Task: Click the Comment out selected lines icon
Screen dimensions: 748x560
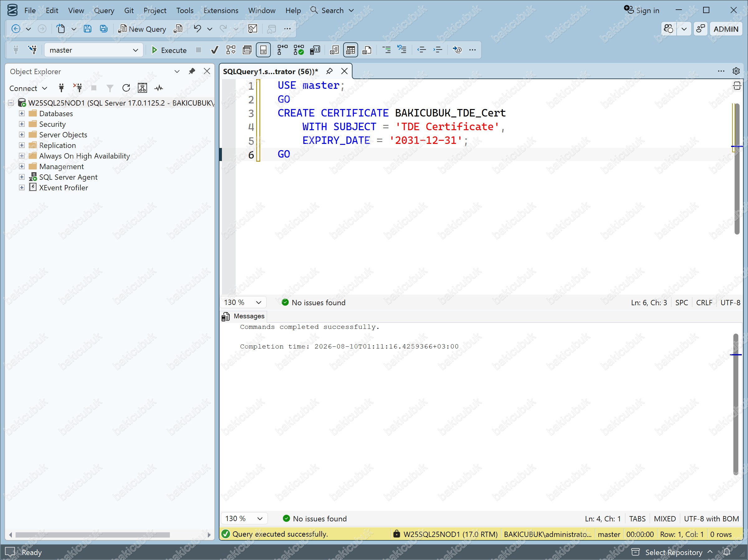Action: (386, 50)
